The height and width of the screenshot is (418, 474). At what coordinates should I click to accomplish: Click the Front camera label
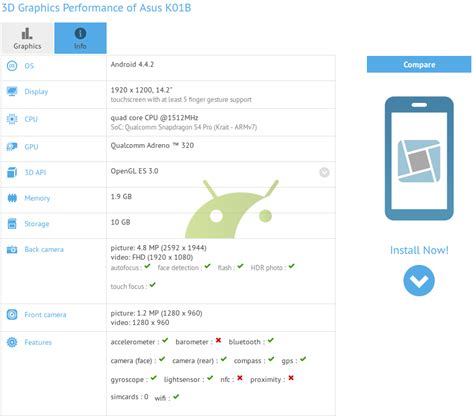click(45, 314)
